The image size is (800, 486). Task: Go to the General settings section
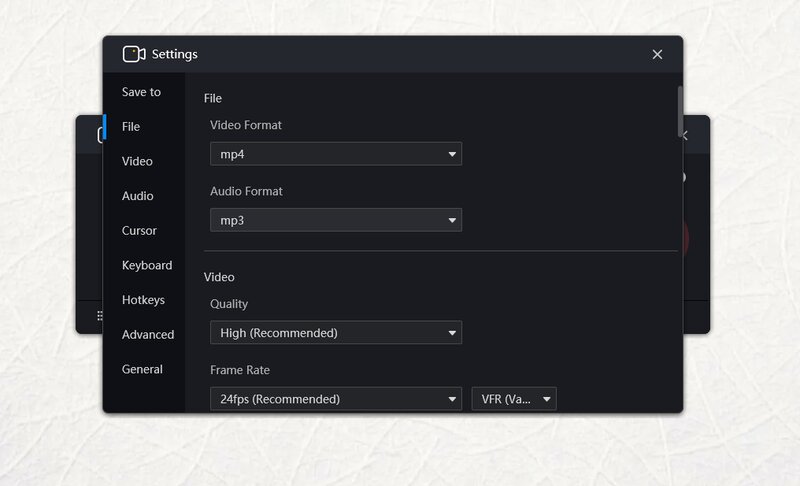click(142, 369)
